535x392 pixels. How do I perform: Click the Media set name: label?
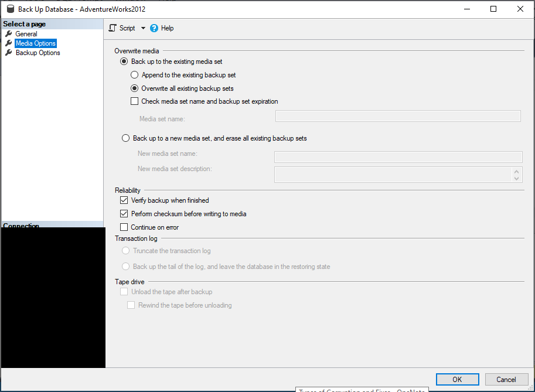(162, 119)
